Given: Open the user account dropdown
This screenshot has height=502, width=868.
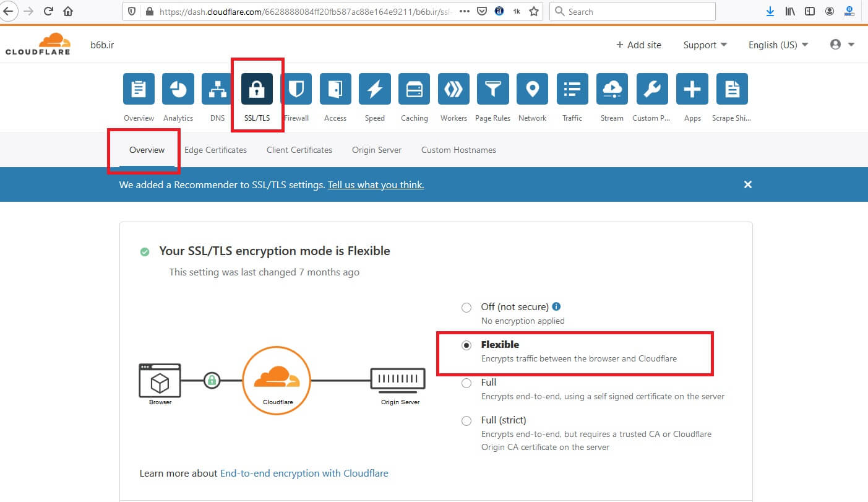Looking at the screenshot, I should click(842, 45).
